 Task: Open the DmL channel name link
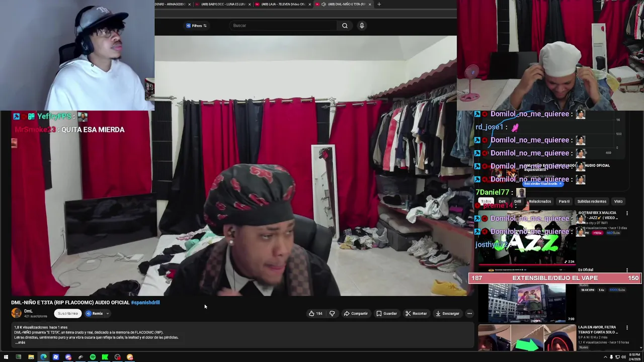(28, 311)
